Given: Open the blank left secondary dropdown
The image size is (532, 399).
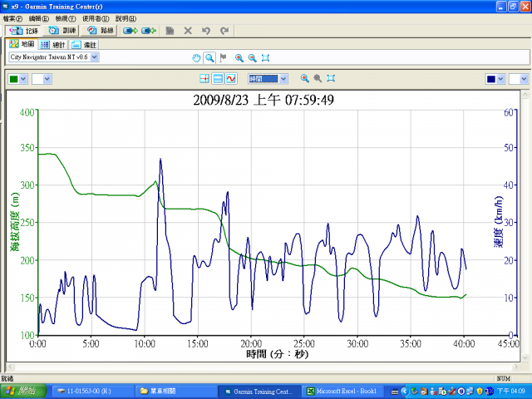Looking at the screenshot, I should tap(47, 79).
